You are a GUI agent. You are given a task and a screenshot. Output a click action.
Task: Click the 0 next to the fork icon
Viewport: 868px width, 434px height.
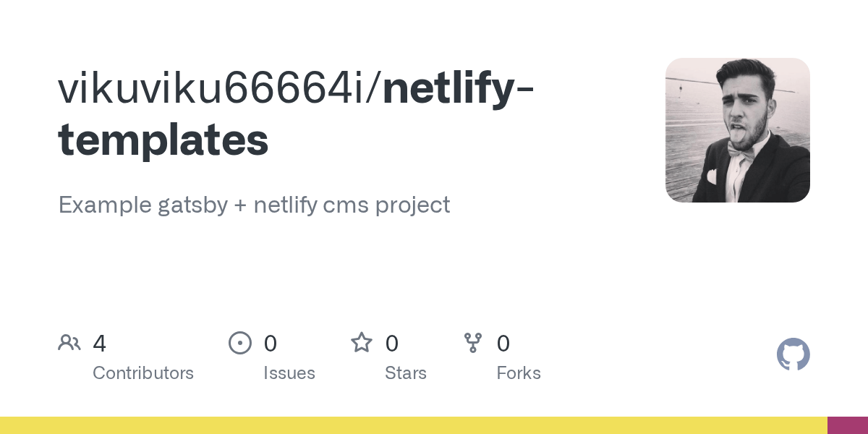(x=503, y=343)
